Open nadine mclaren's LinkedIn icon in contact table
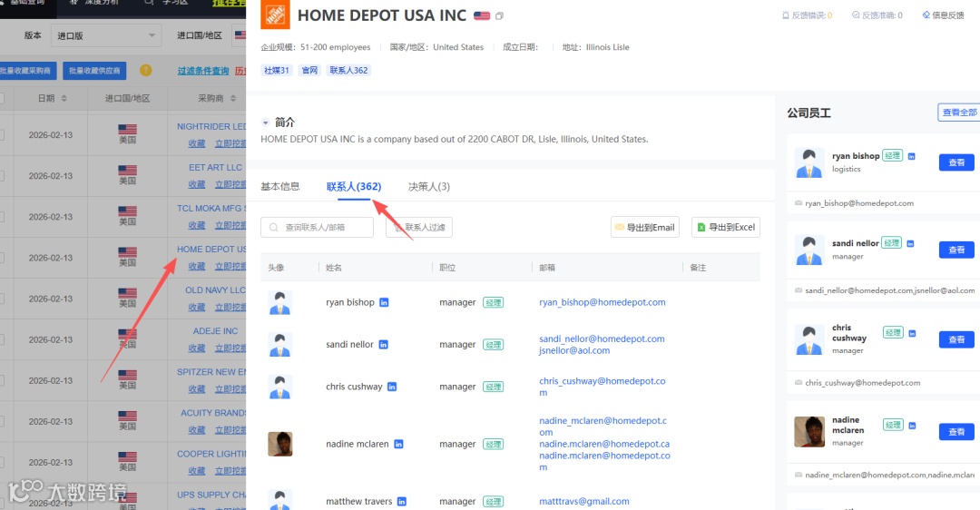This screenshot has height=510, width=980. [x=398, y=445]
